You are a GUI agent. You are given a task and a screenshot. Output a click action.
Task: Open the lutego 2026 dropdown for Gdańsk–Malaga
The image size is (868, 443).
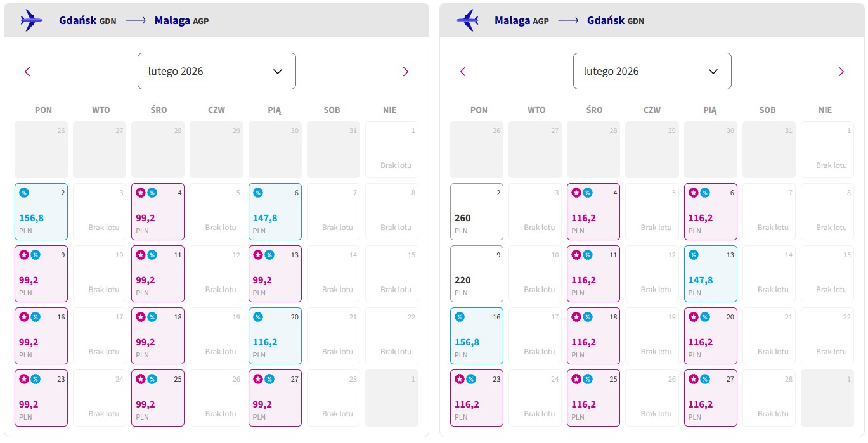coord(217,71)
